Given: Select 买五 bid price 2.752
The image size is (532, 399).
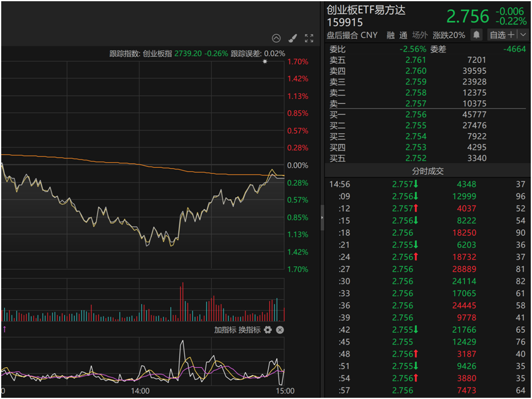Looking at the screenshot, I should tap(416, 158).
